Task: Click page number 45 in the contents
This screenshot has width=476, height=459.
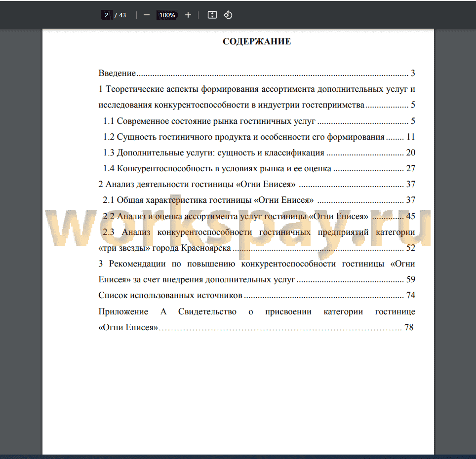Action: (411, 216)
